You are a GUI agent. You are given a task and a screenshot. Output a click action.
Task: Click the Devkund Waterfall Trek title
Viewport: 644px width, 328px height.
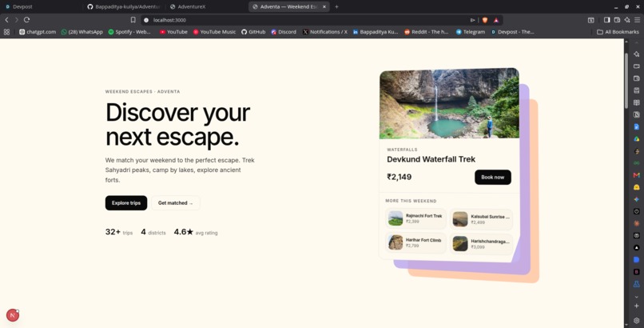[431, 159]
